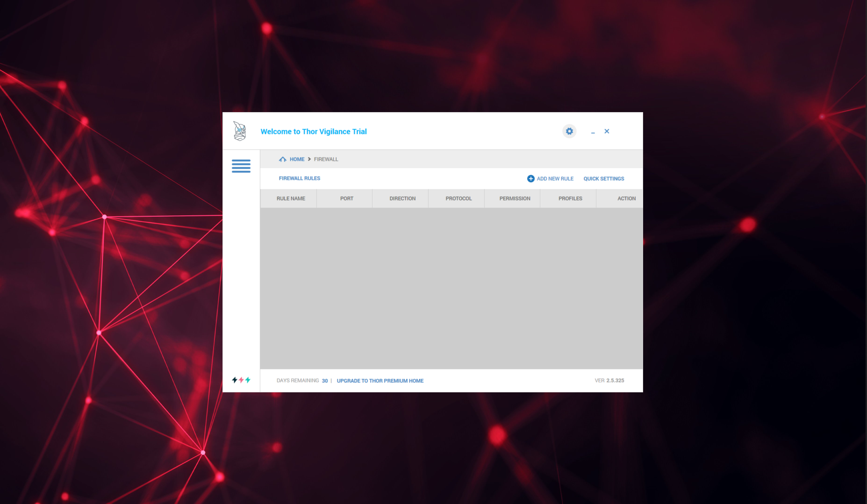Open the hamburger sidebar menu
The image size is (867, 504).
point(241,166)
